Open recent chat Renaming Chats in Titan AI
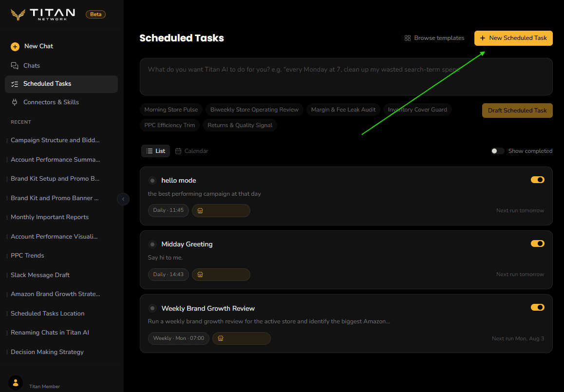The width and height of the screenshot is (564, 392). point(50,333)
